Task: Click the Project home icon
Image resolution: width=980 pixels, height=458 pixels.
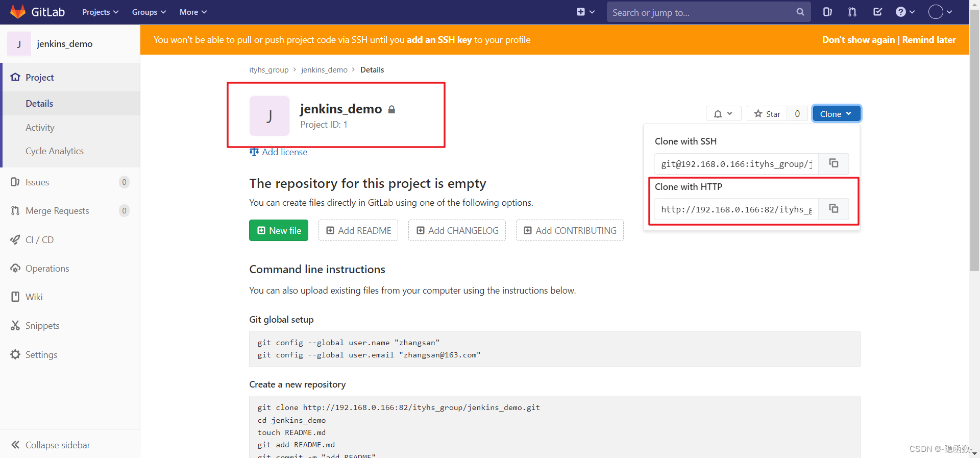Action: point(15,77)
